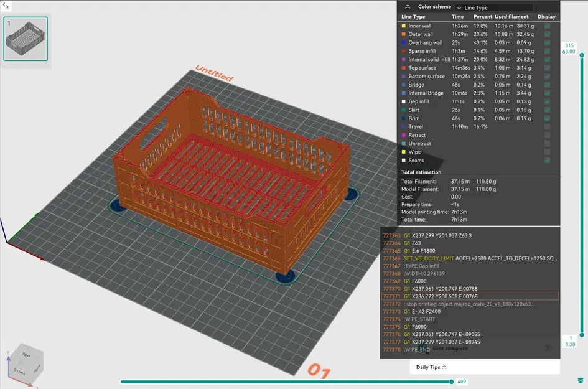
Task: Dismiss the slice complete notification
Action: (x=547, y=348)
